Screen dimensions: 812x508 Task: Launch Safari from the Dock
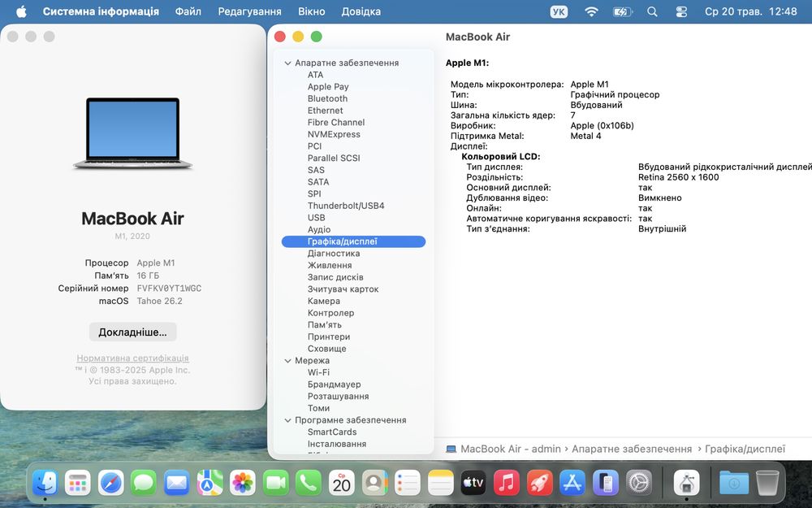pyautogui.click(x=110, y=483)
